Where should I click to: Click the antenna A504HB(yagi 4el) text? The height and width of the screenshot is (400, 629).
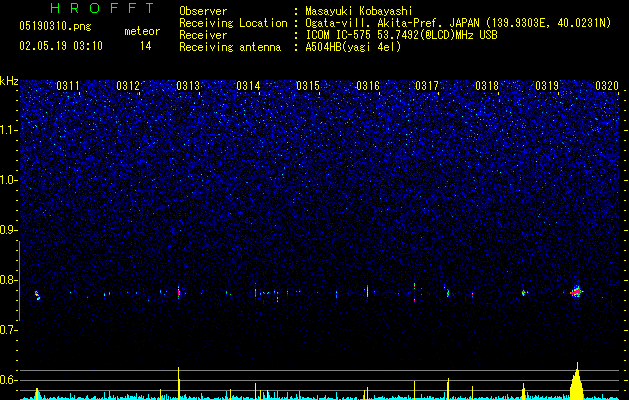tap(353, 47)
